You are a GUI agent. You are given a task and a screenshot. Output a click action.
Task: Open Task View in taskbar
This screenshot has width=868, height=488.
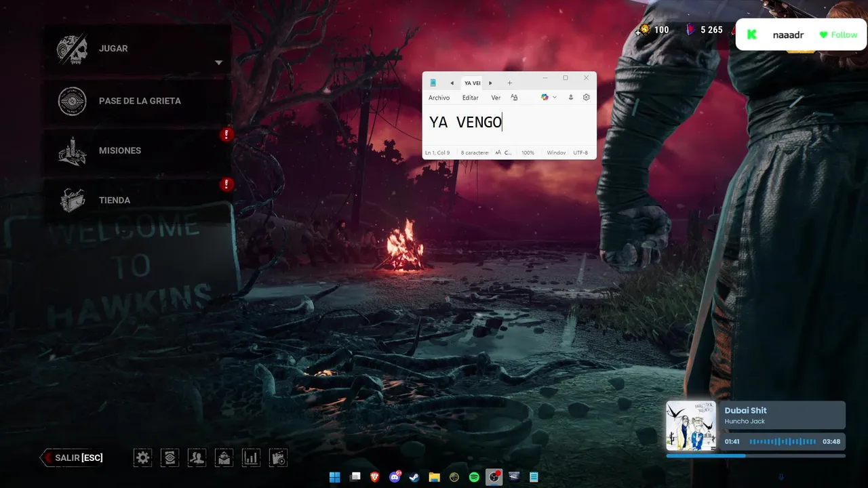pyautogui.click(x=355, y=477)
